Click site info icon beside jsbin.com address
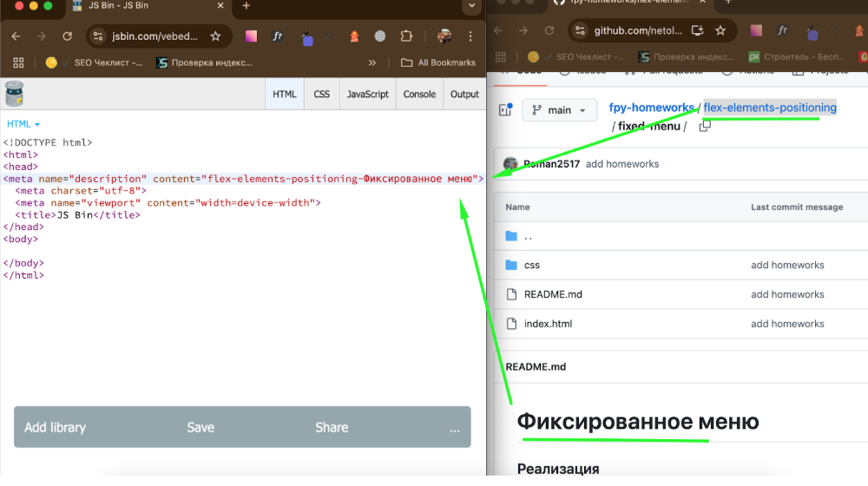The width and height of the screenshot is (868, 486). (x=98, y=36)
